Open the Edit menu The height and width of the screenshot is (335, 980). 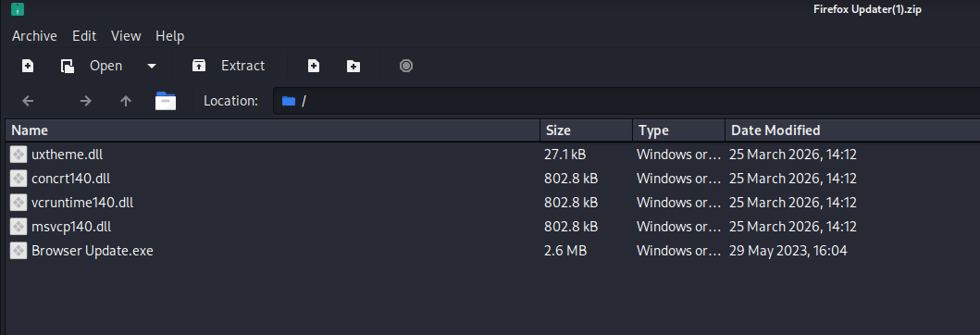(x=84, y=36)
